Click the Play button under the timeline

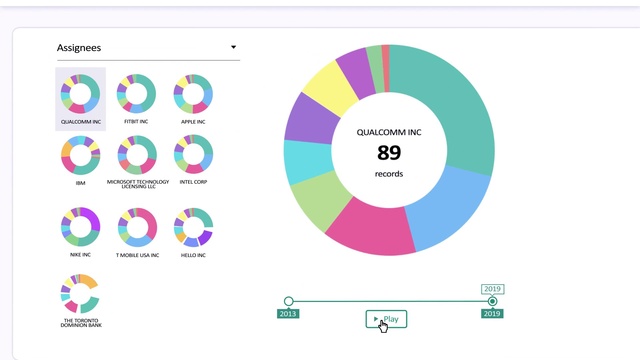pyautogui.click(x=386, y=319)
